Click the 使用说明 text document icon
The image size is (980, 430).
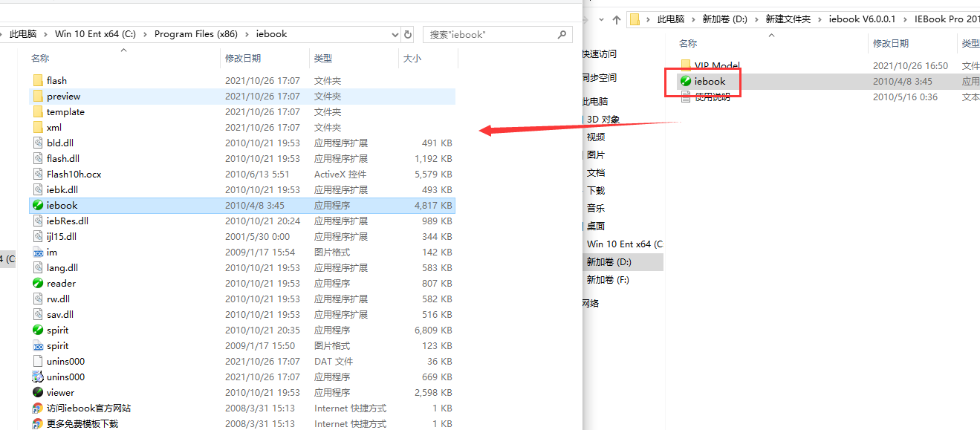(686, 97)
